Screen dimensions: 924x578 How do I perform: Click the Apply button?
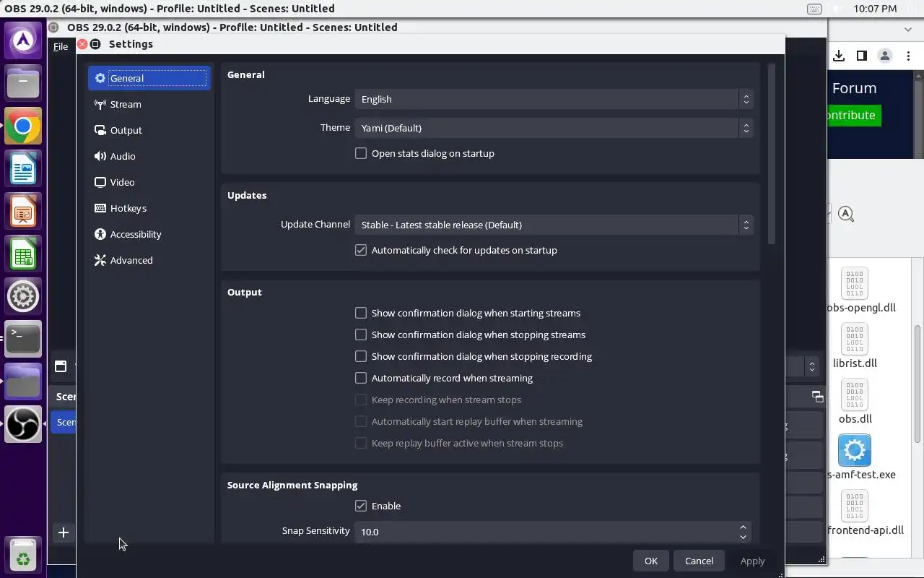[x=752, y=561]
